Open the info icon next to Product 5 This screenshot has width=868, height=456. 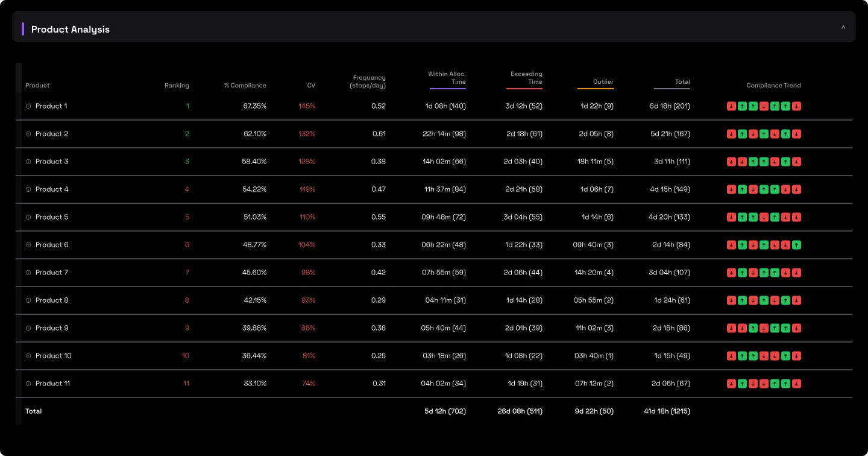click(28, 217)
